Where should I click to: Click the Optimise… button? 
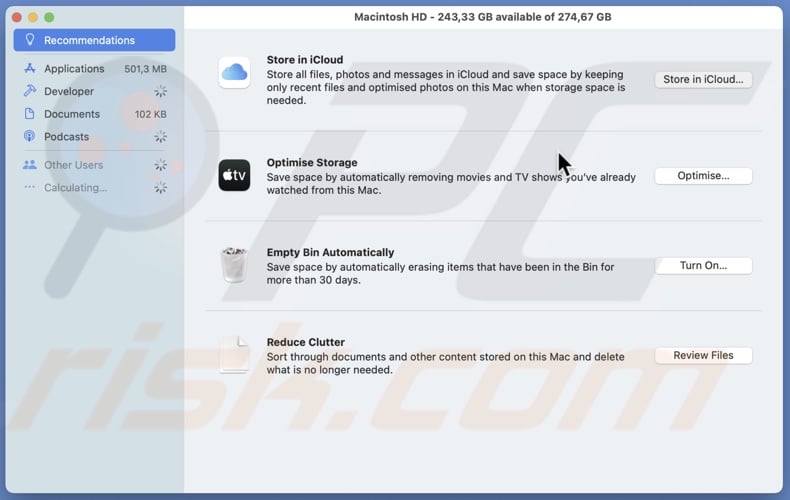(x=703, y=176)
